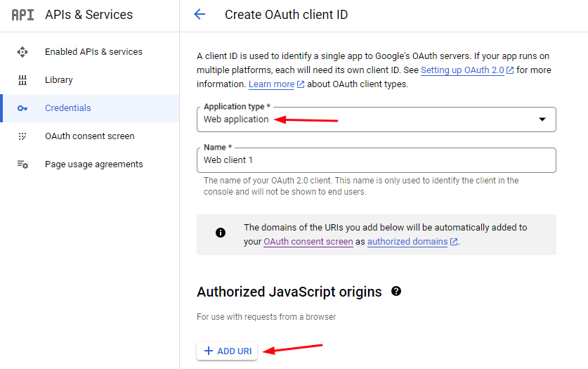Click the Name field containing Web client 1

(376, 160)
